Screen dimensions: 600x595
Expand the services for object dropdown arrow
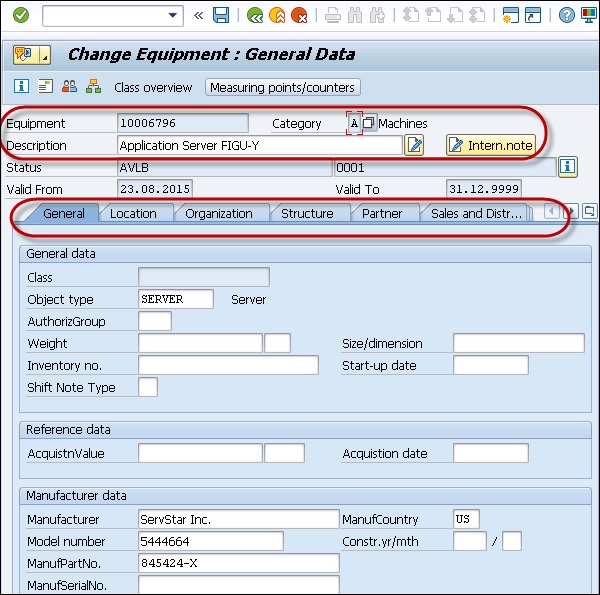[45, 54]
